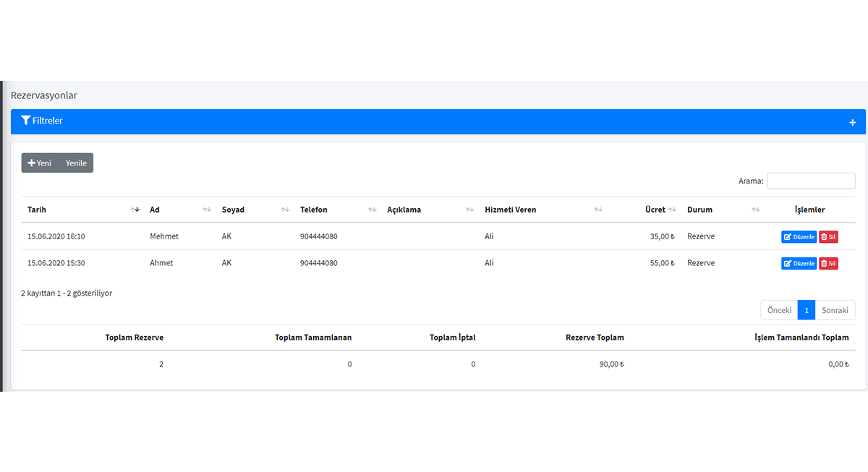Select page 1 in pagination
The width and height of the screenshot is (868, 472).
point(806,310)
